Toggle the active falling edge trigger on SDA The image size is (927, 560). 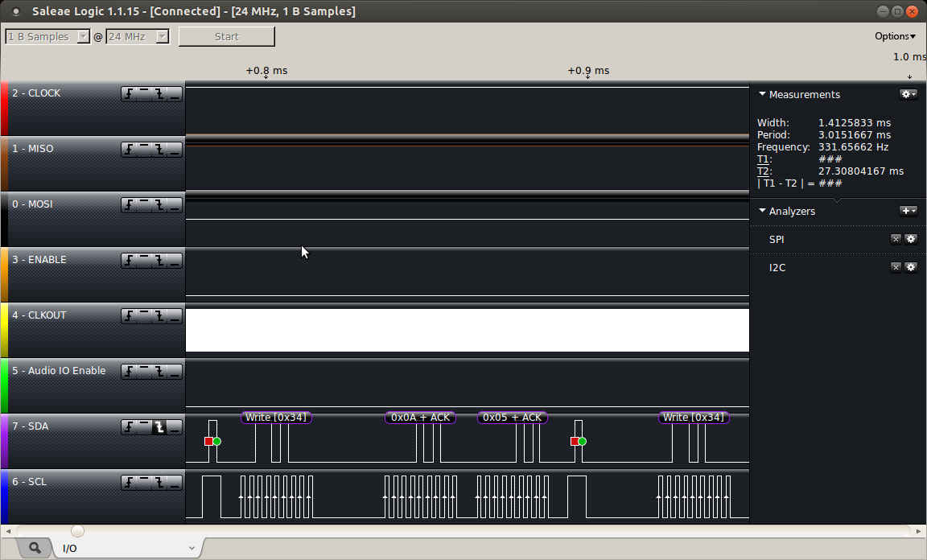[160, 427]
